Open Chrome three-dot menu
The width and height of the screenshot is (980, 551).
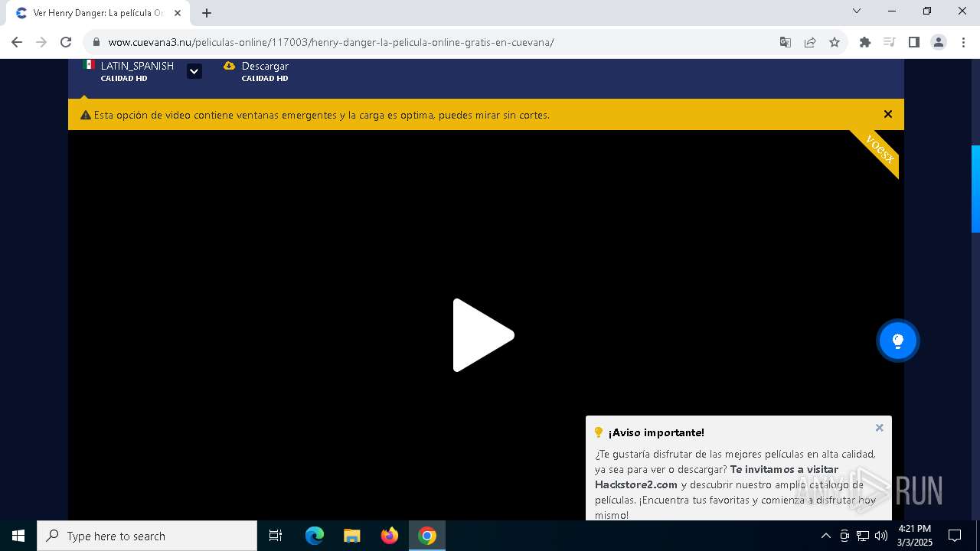963,42
